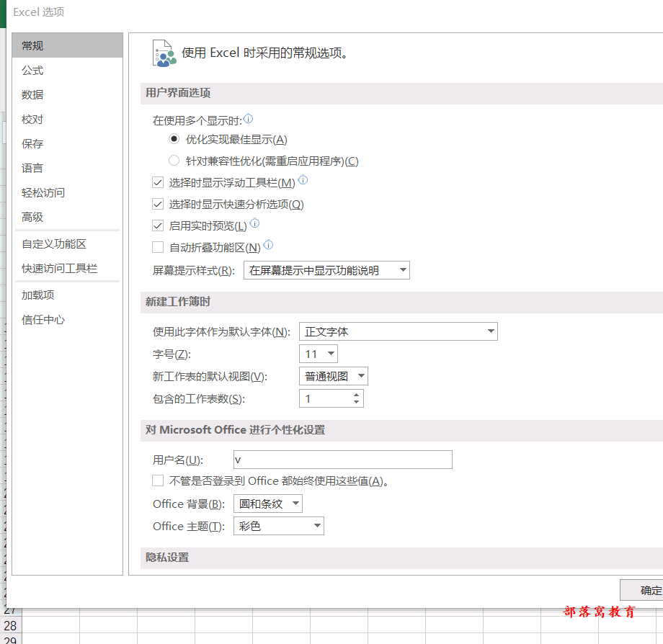Open the Office 背景 圆和条纹 dropdown
The width and height of the screenshot is (663, 644).
268,504
